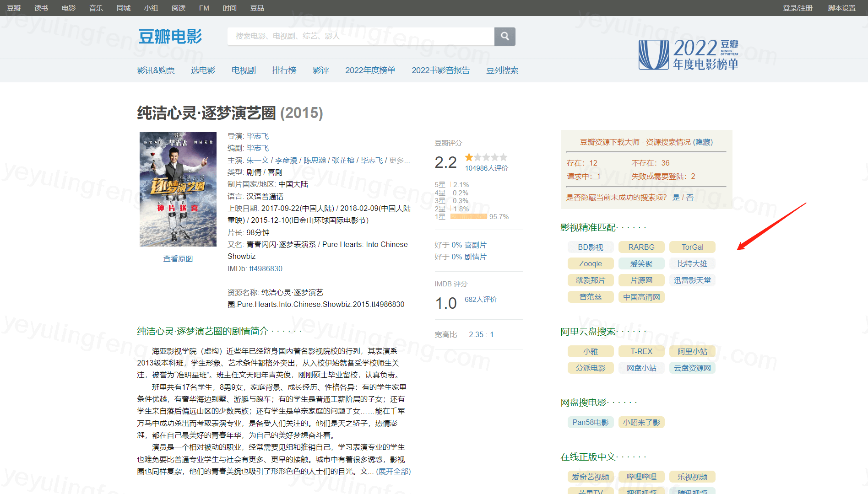Click the movie poster thumbnail
Viewport: 868px width, 494px height.
point(178,189)
